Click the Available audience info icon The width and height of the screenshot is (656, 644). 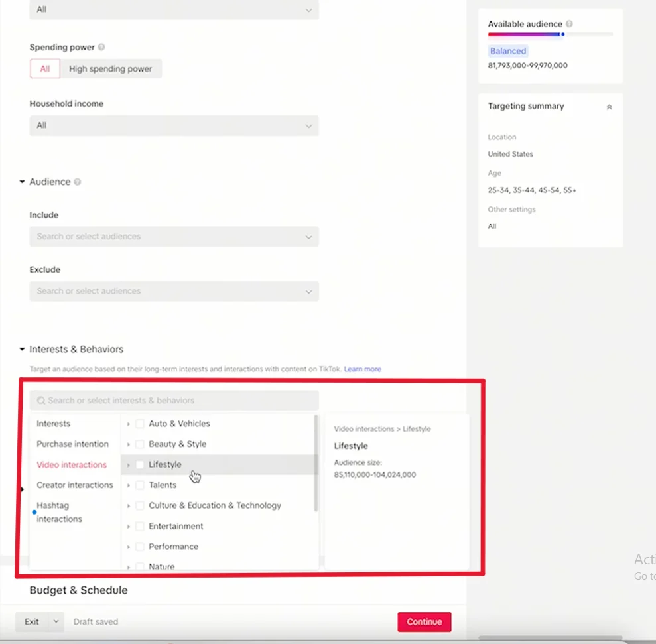coord(569,24)
